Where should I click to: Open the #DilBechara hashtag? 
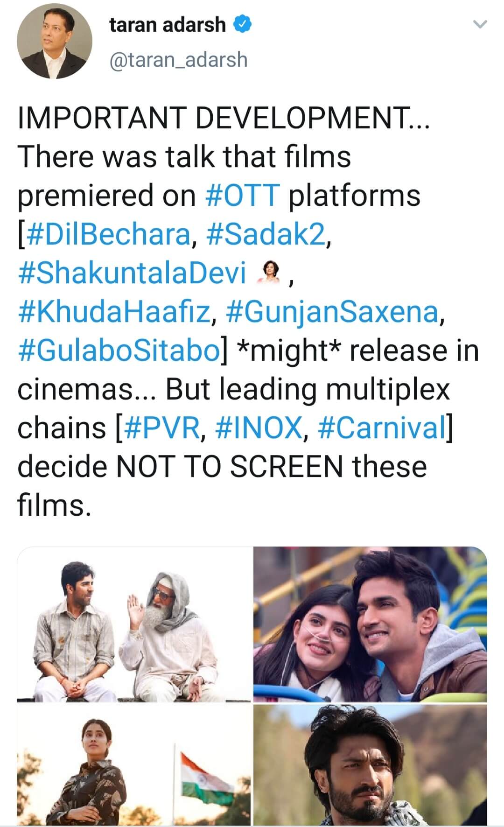point(109,234)
